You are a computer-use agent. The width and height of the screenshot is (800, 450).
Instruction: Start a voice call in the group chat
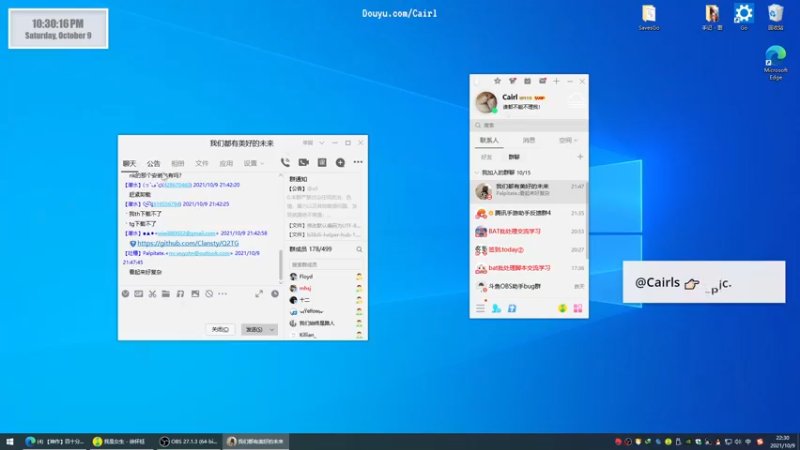pyautogui.click(x=285, y=162)
